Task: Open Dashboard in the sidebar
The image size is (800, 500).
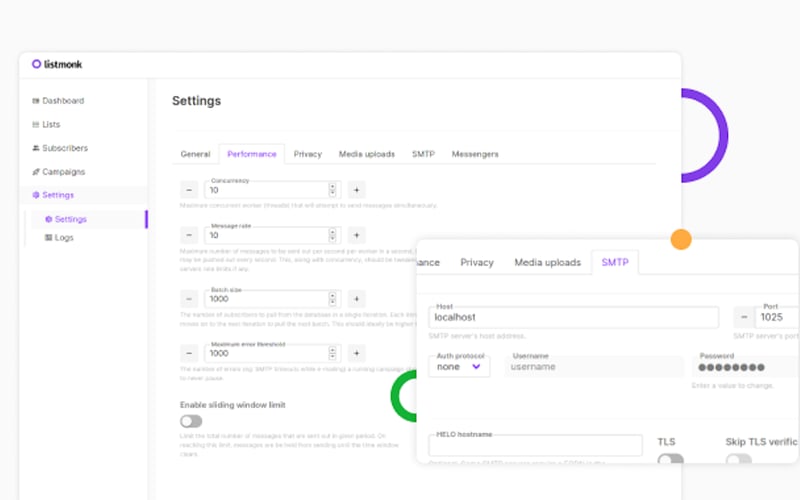Action: tap(58, 101)
